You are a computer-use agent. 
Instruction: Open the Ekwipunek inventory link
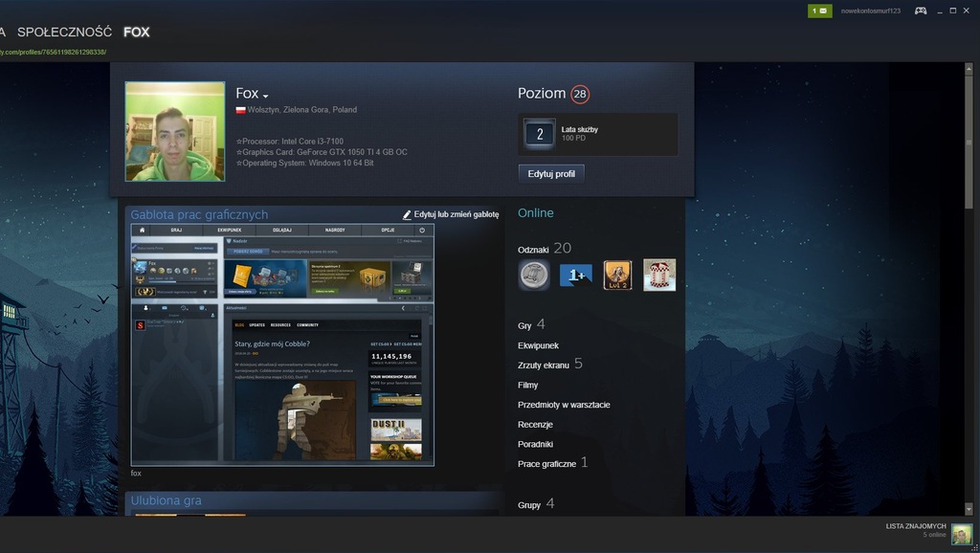point(538,345)
